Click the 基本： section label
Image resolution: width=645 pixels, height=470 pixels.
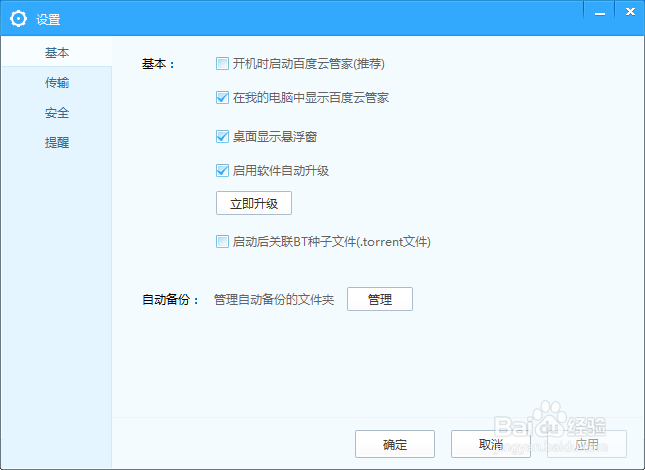click(x=158, y=64)
